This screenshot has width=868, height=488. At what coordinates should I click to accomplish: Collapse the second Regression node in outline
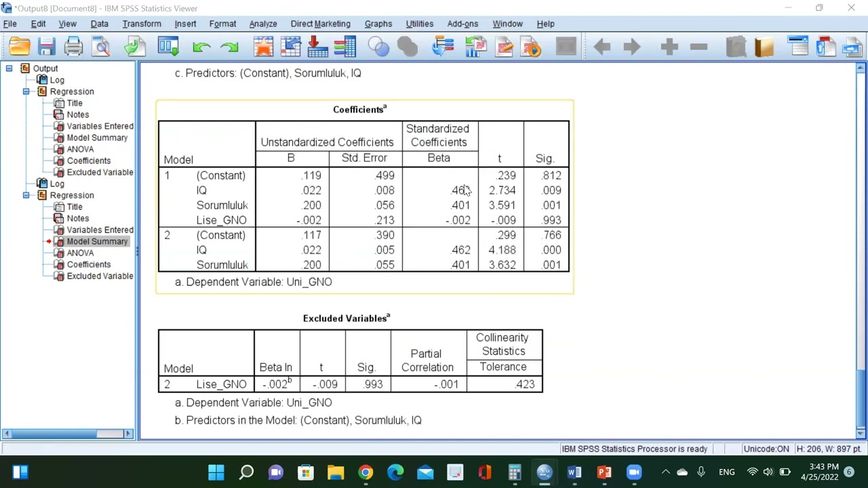coord(26,195)
